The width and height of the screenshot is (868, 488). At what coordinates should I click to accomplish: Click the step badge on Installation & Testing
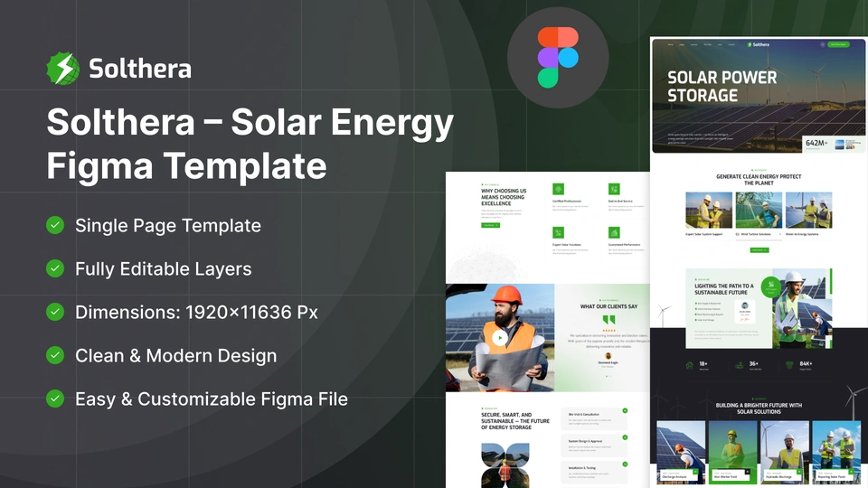(625, 465)
